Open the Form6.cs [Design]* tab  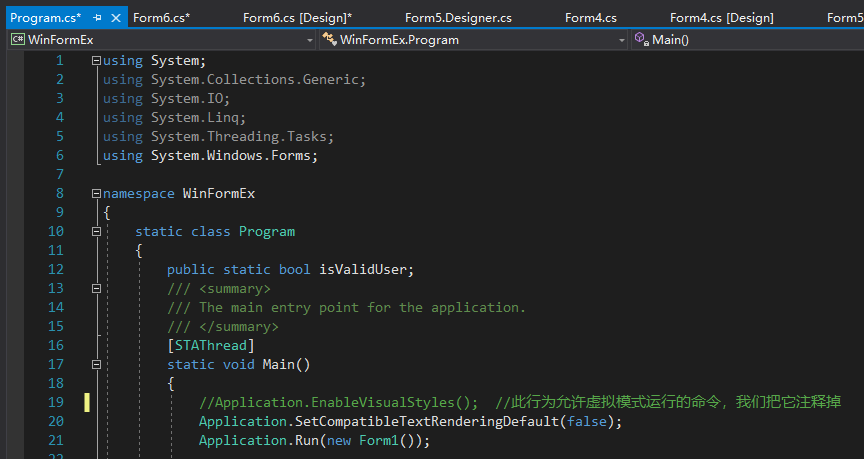298,18
